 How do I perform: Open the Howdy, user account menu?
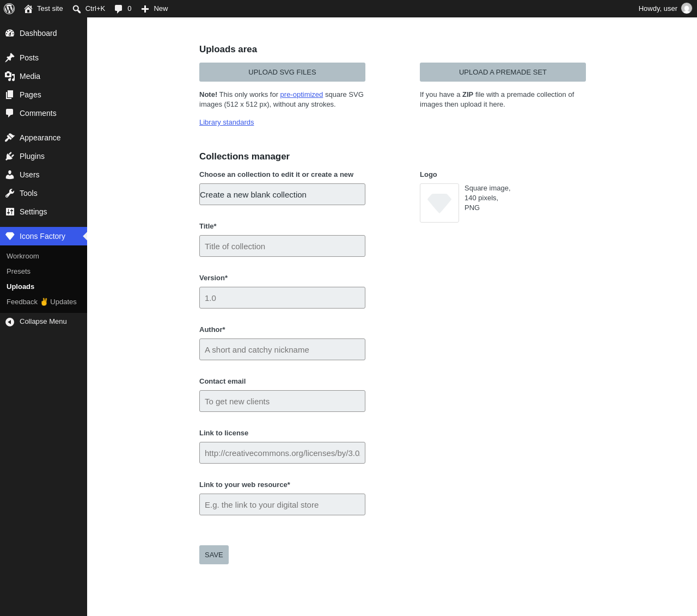coord(665,9)
